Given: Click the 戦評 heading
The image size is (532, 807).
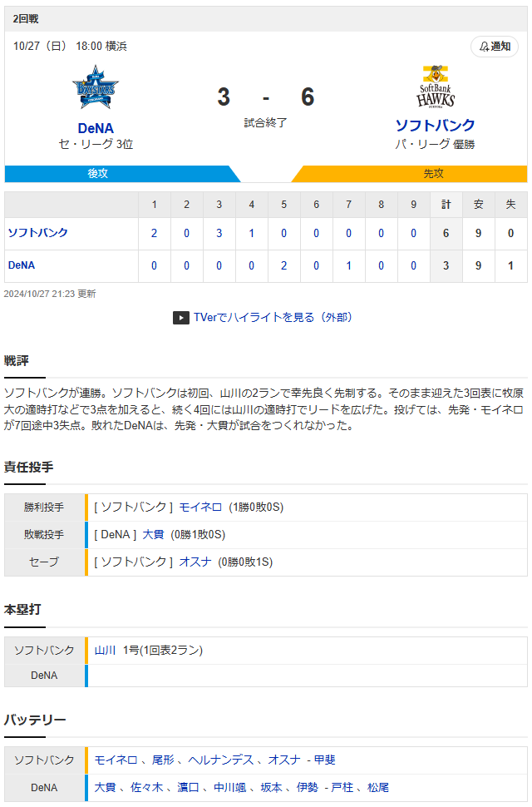Looking at the screenshot, I should (17, 361).
